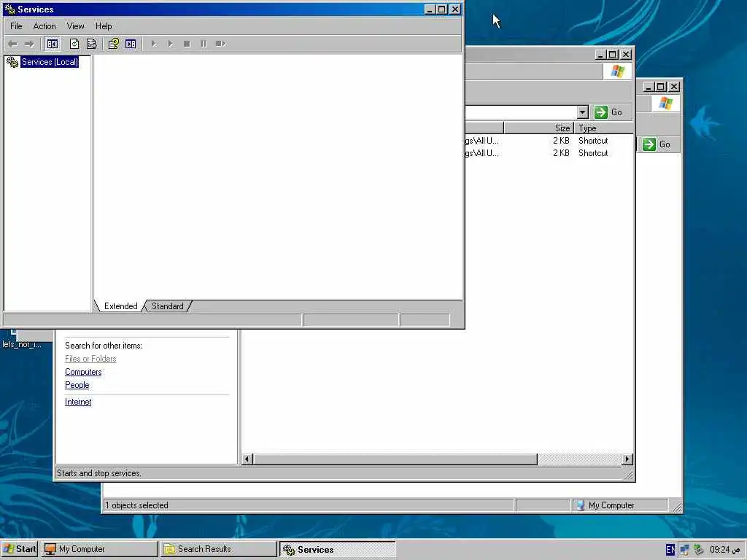
Task: Click the second row's 2 KB size cell
Action: [x=561, y=153]
